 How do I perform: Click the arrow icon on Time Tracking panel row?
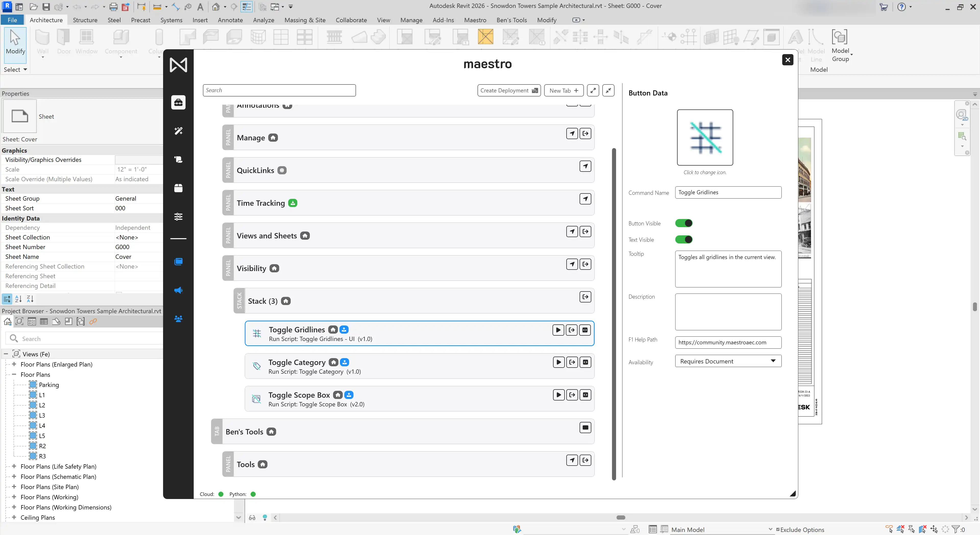pos(585,199)
